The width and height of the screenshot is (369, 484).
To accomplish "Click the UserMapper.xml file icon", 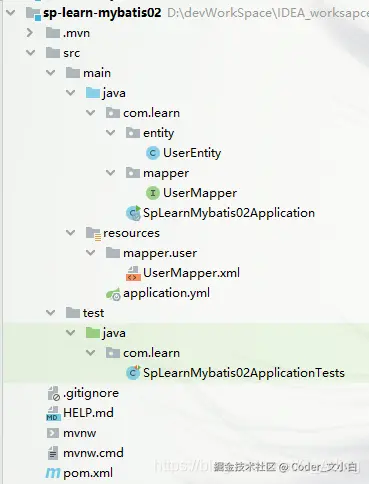I will pos(133,273).
